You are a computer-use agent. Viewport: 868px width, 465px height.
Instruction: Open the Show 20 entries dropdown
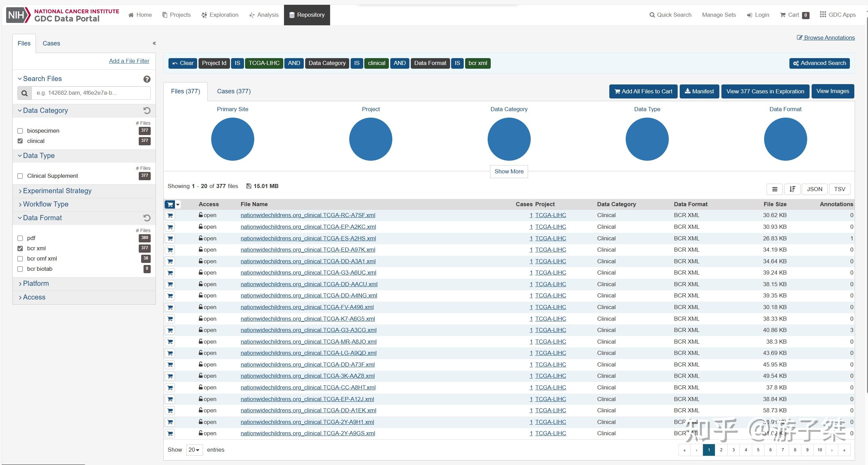tap(194, 450)
